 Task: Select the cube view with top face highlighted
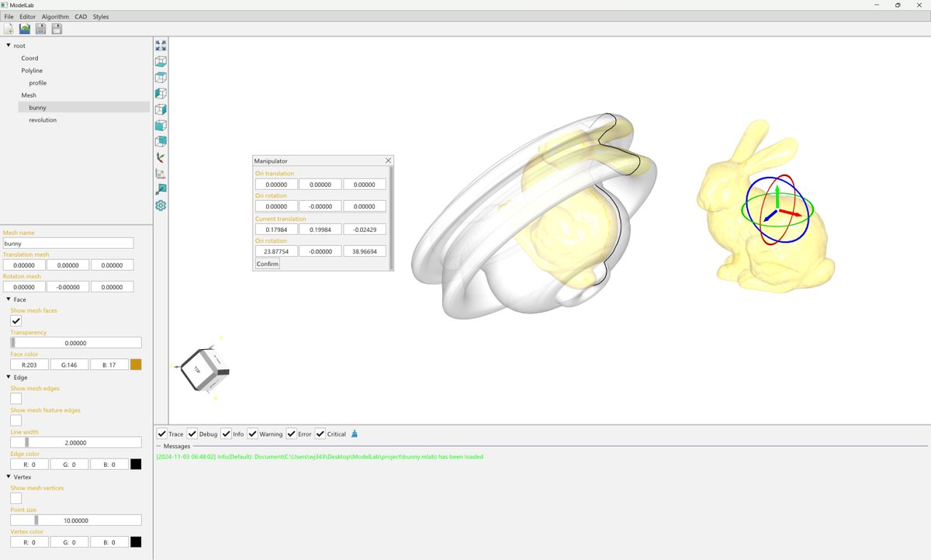[161, 78]
